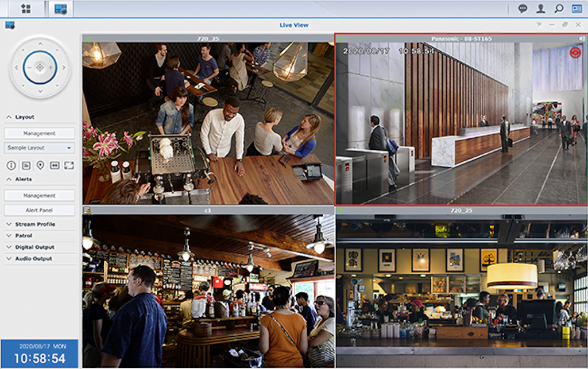The width and height of the screenshot is (588, 369).
Task: Open Layout Management
Action: pyautogui.click(x=40, y=133)
